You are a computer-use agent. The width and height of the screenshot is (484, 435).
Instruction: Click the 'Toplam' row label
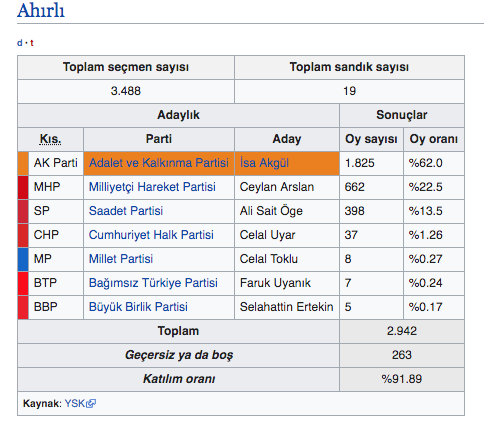178,331
